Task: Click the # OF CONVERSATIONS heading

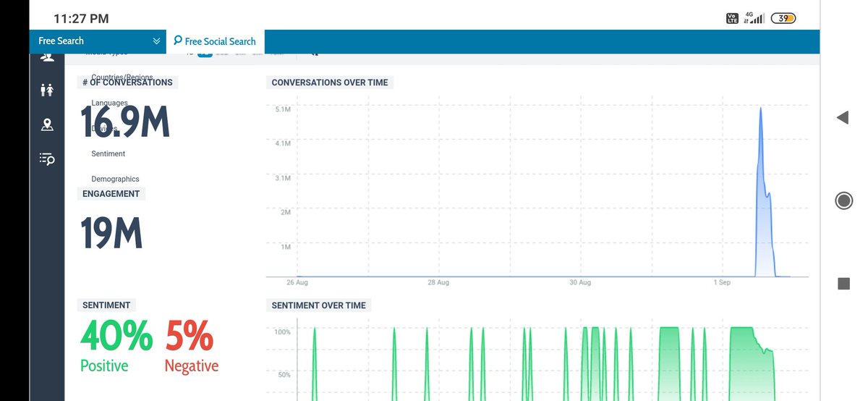Action: [x=128, y=83]
